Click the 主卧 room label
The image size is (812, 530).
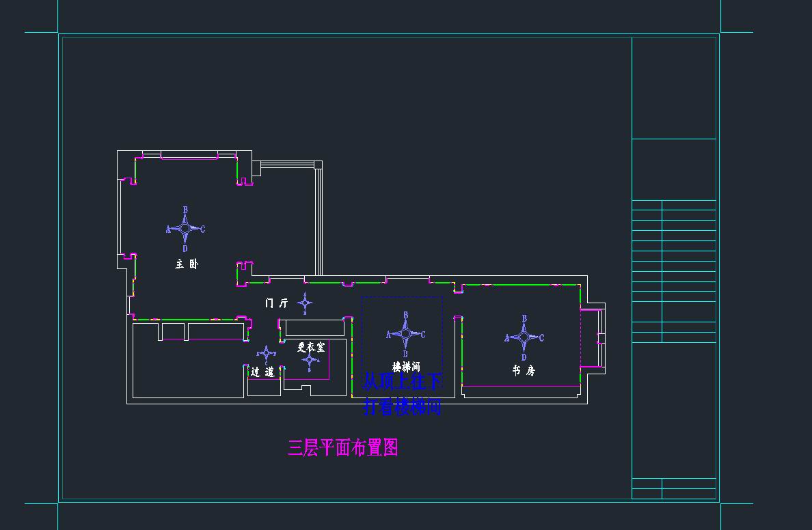coord(186,264)
